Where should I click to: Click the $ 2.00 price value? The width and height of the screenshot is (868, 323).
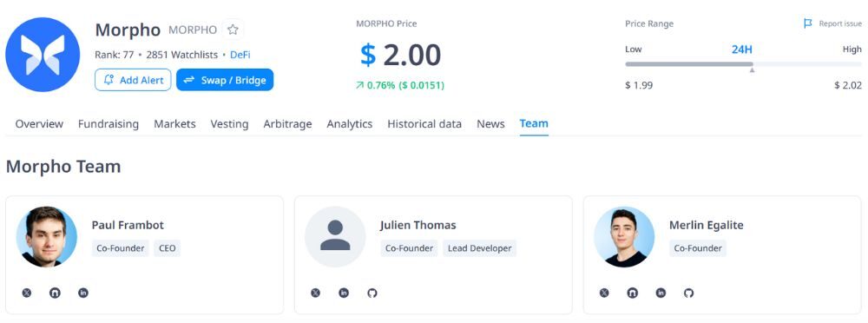[401, 55]
